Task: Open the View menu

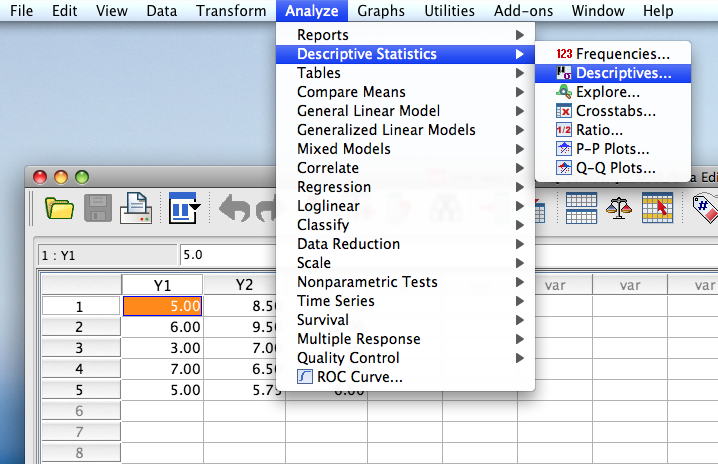Action: click(112, 11)
